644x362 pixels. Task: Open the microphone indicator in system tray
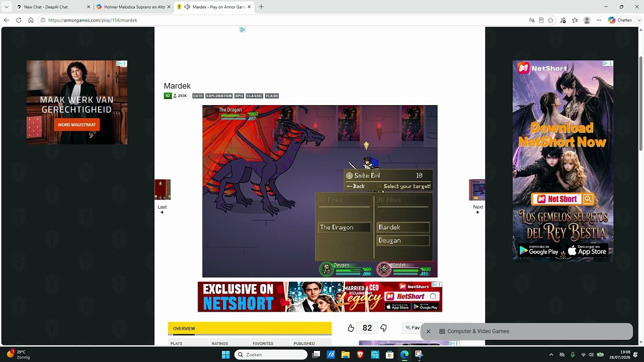(x=573, y=354)
